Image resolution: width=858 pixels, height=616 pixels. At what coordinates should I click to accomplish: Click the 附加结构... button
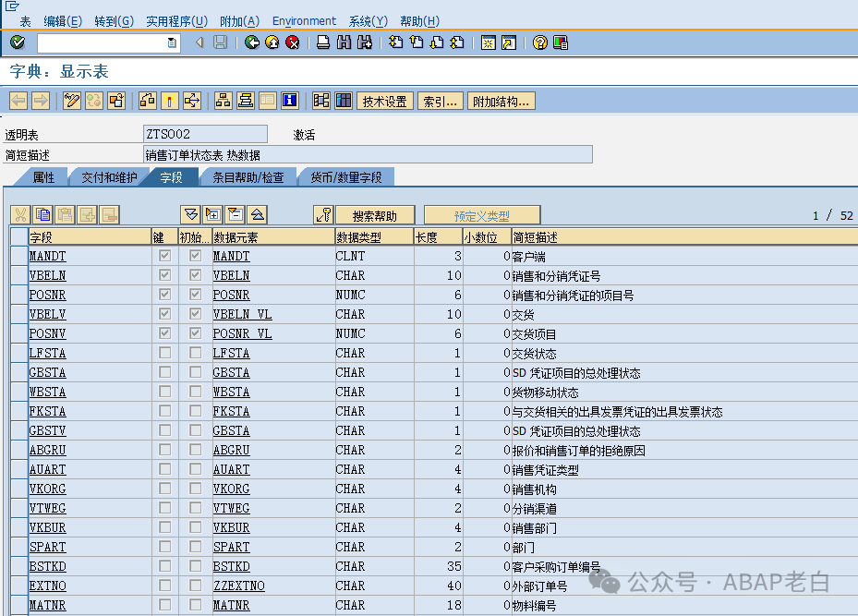(x=501, y=102)
